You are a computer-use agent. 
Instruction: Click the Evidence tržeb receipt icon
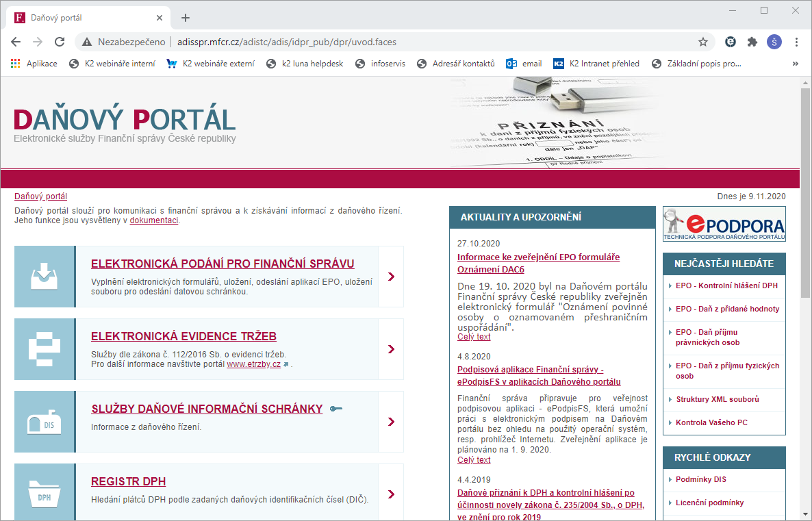point(45,349)
